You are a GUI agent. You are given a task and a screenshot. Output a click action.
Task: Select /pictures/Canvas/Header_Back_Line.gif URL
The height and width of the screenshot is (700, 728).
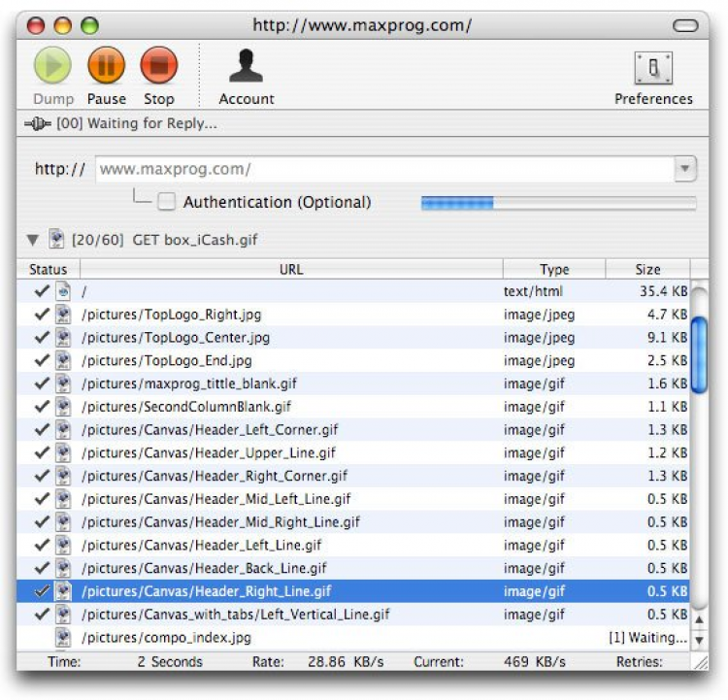[x=204, y=568]
